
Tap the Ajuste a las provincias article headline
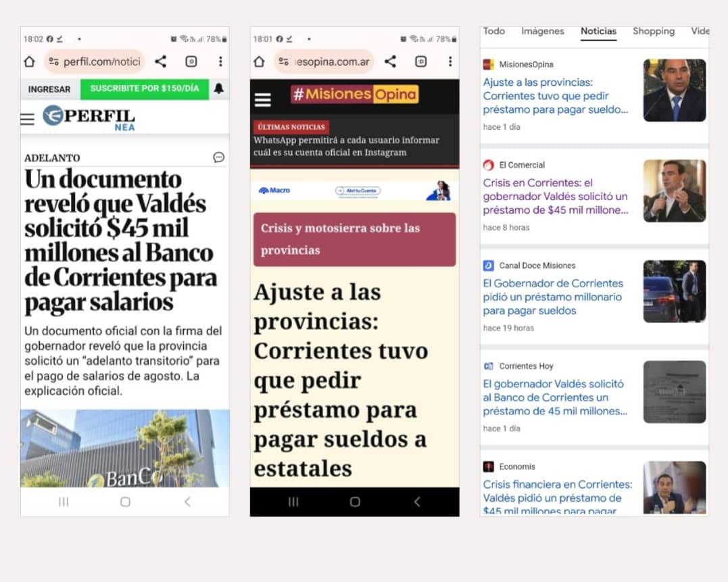tap(341, 380)
